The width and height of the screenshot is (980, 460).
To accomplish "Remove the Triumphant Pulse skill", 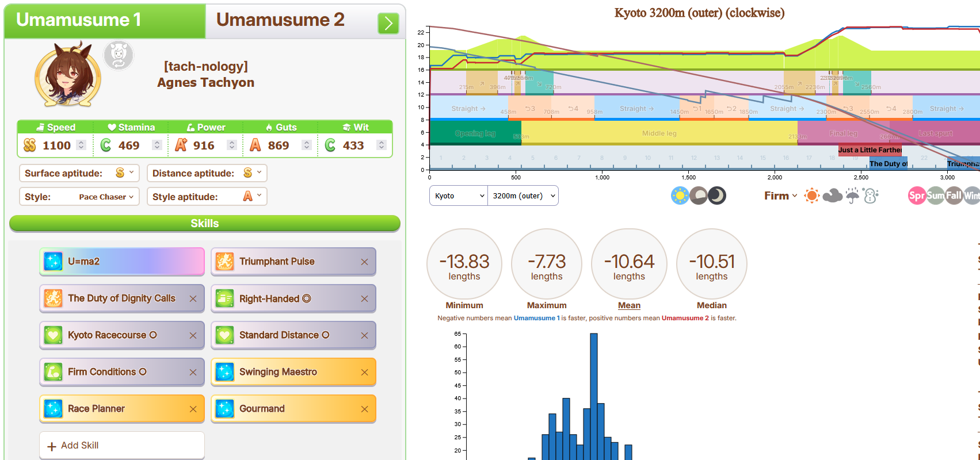I will (x=364, y=262).
